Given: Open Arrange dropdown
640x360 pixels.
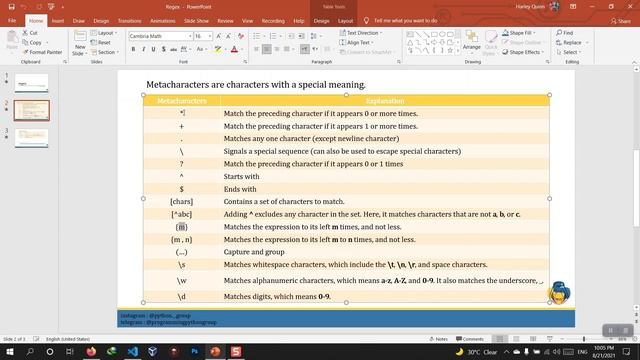Looking at the screenshot, I should pos(472,43).
